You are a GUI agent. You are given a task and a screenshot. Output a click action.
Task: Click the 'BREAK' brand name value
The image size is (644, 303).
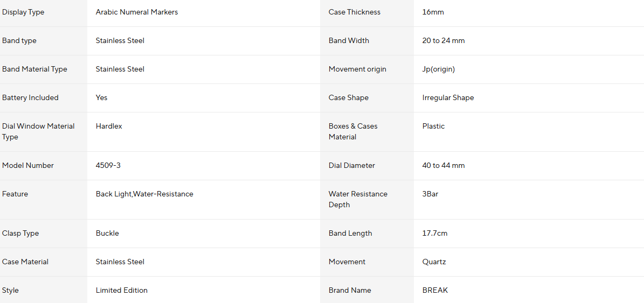point(435,290)
